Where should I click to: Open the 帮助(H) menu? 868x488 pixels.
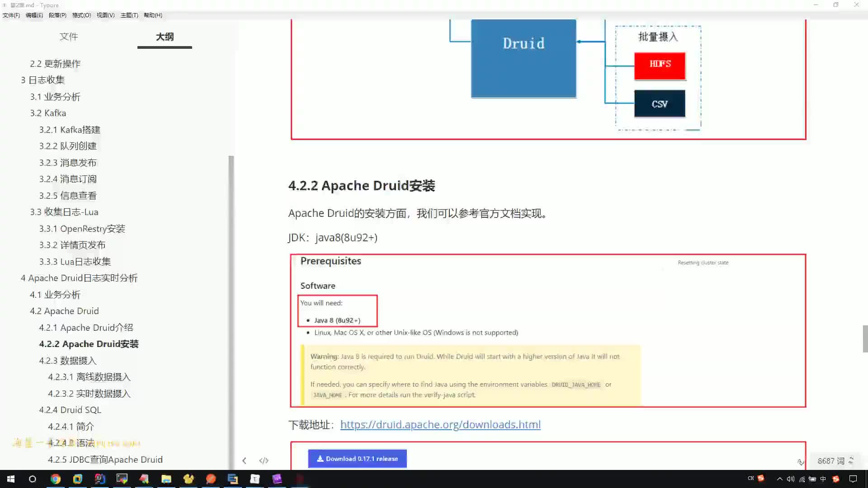(x=153, y=15)
